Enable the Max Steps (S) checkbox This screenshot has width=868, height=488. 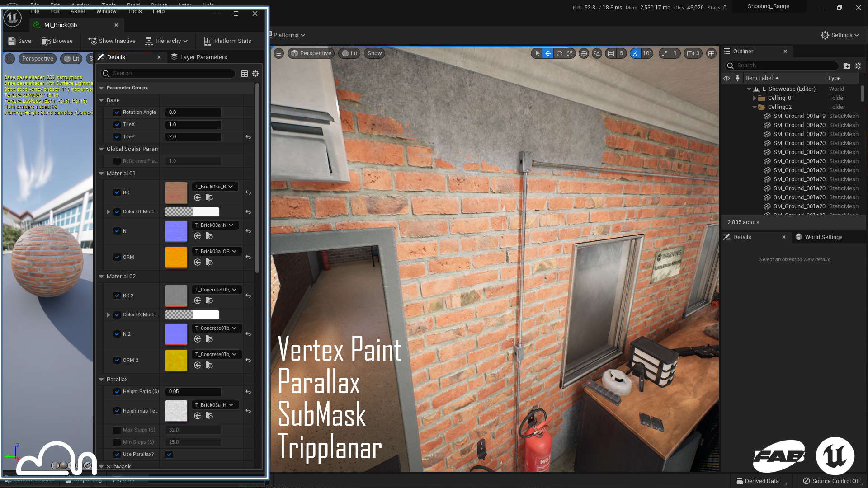click(x=117, y=430)
